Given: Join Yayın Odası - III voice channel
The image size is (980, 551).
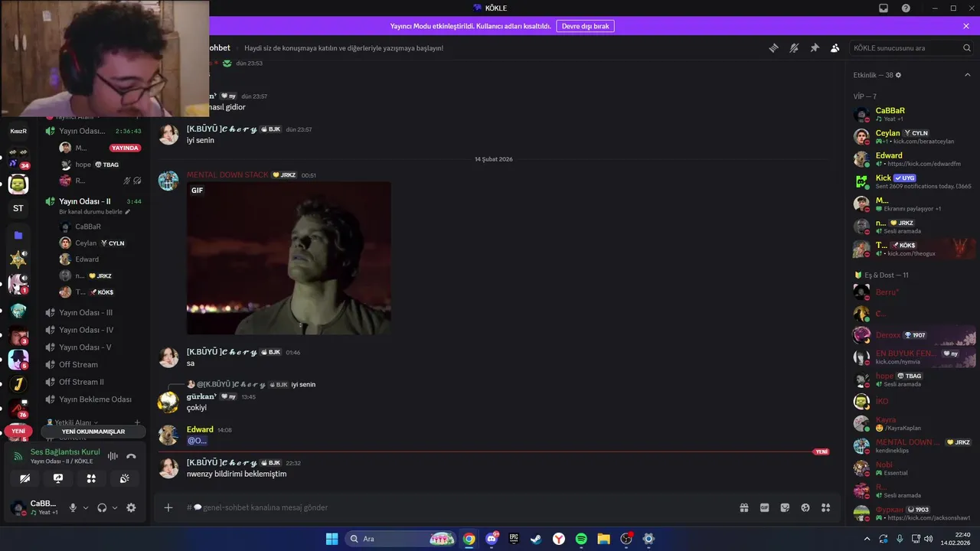Looking at the screenshot, I should click(x=86, y=312).
